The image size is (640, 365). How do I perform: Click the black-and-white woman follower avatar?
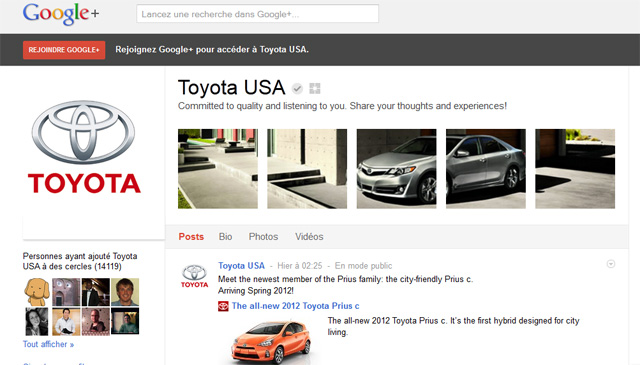[x=37, y=322]
